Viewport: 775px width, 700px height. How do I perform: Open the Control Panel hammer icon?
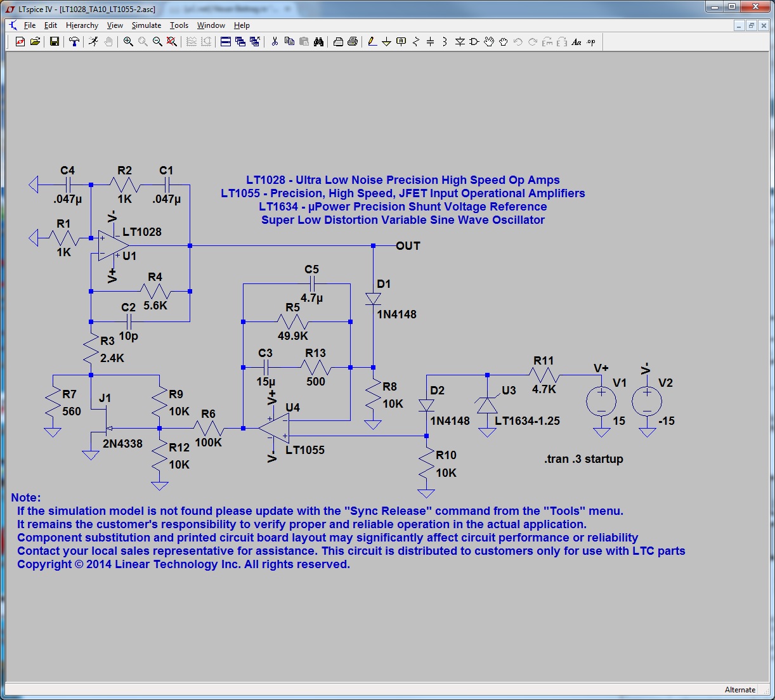click(x=74, y=42)
